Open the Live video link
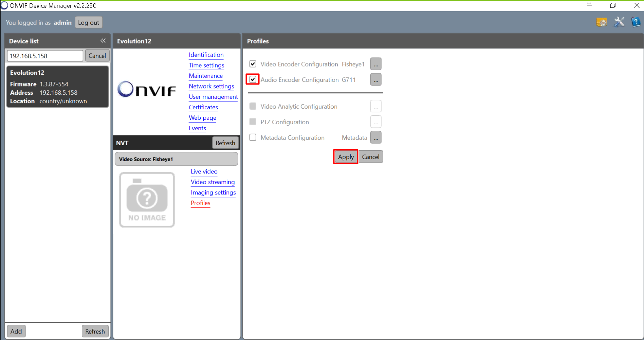The height and width of the screenshot is (340, 644). pyautogui.click(x=204, y=172)
